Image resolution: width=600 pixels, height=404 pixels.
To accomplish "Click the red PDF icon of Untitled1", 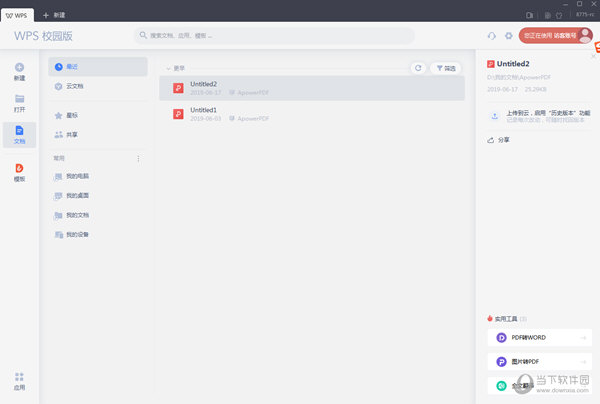I will [178, 114].
